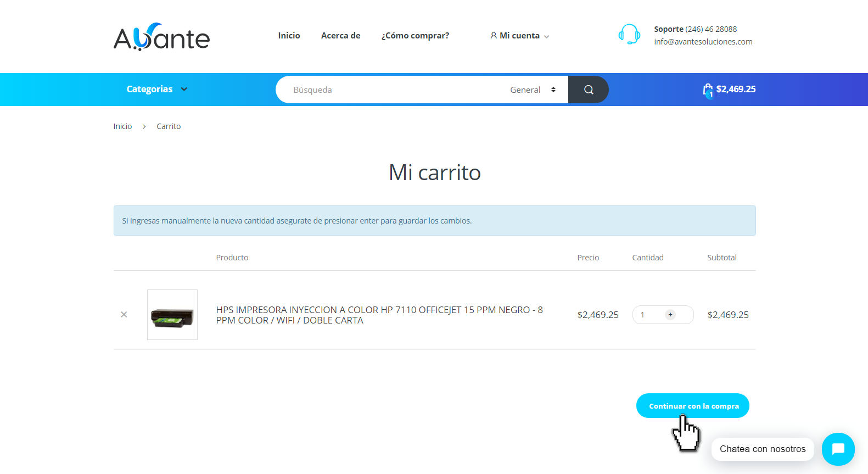
Task: Open the Inicio menu item
Action: tap(289, 36)
